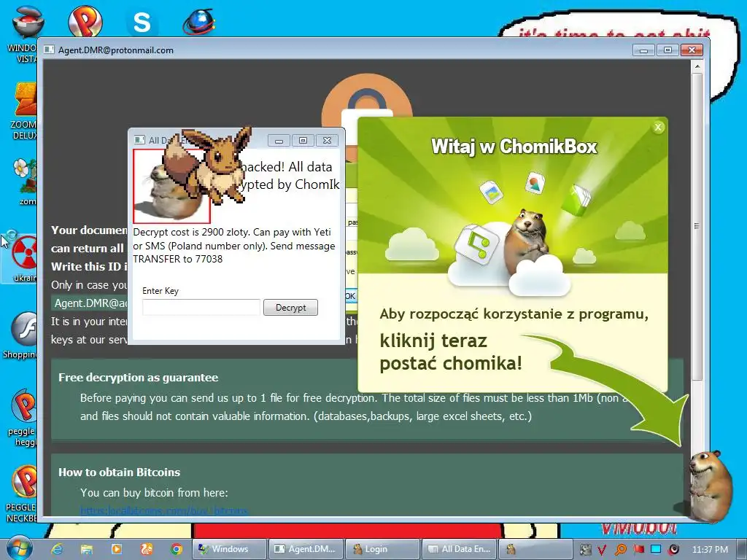
Task: Minimize the All Data Encrypted dialog
Action: coord(279,141)
